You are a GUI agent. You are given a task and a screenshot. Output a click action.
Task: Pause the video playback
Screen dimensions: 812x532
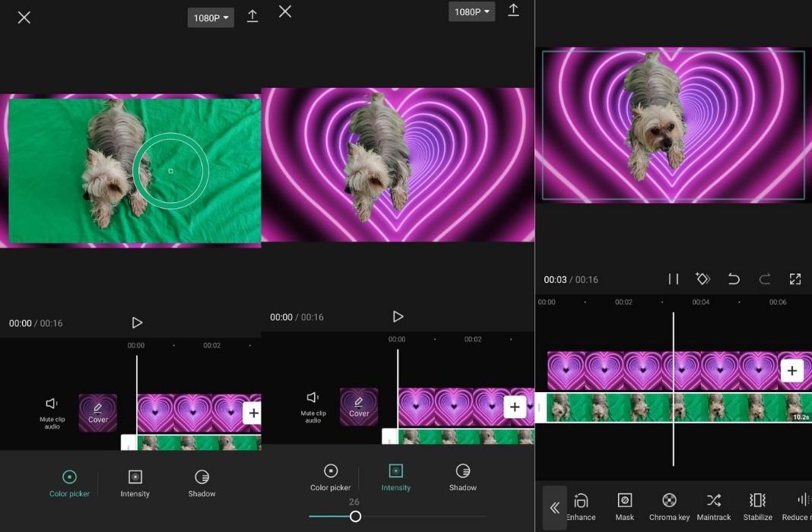pos(673,279)
